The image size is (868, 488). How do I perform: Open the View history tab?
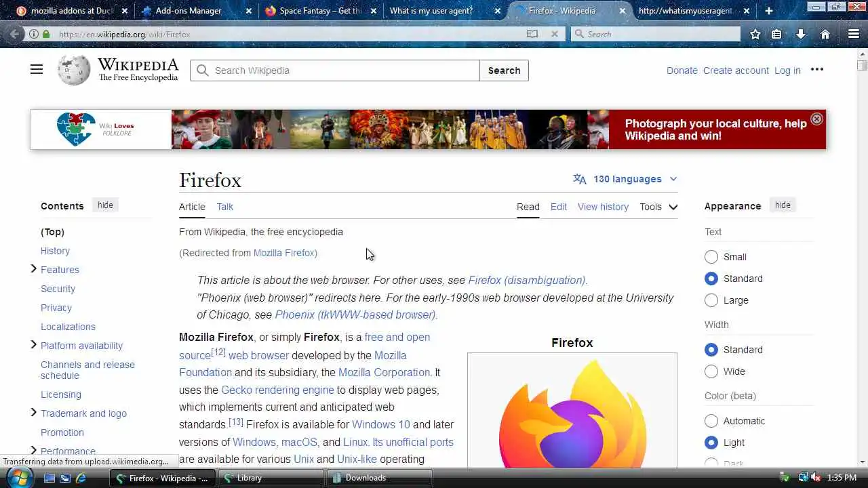click(603, 207)
